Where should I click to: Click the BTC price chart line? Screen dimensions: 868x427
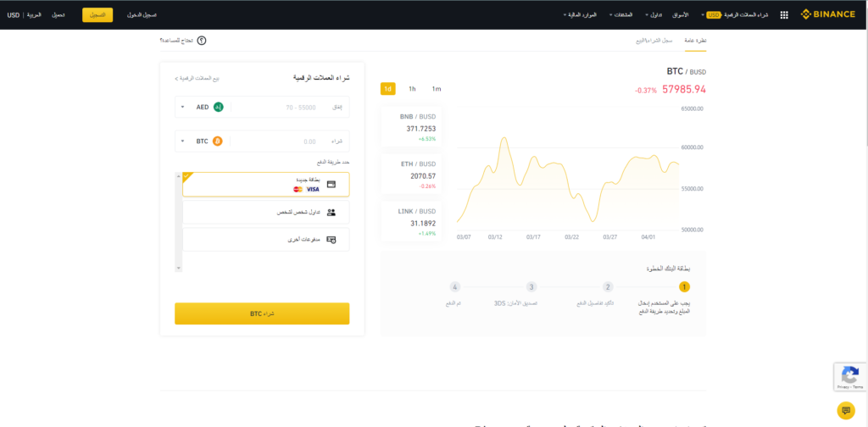point(568,180)
